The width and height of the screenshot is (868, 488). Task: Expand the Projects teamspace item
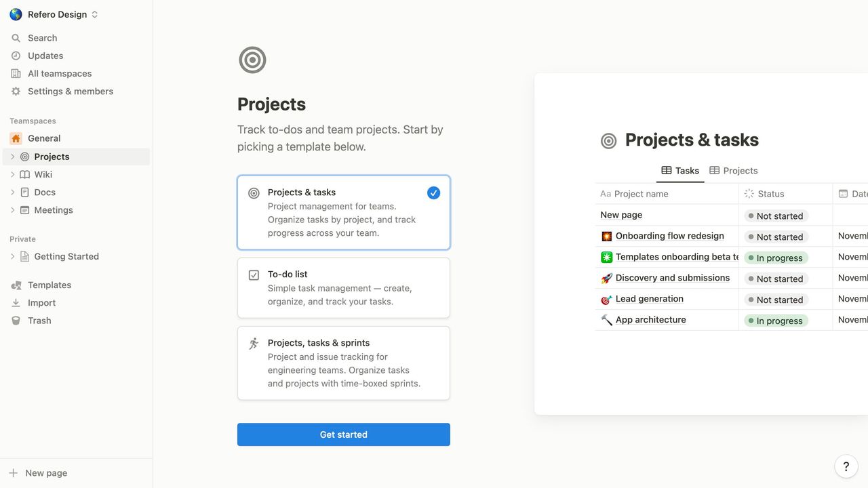[x=12, y=156]
